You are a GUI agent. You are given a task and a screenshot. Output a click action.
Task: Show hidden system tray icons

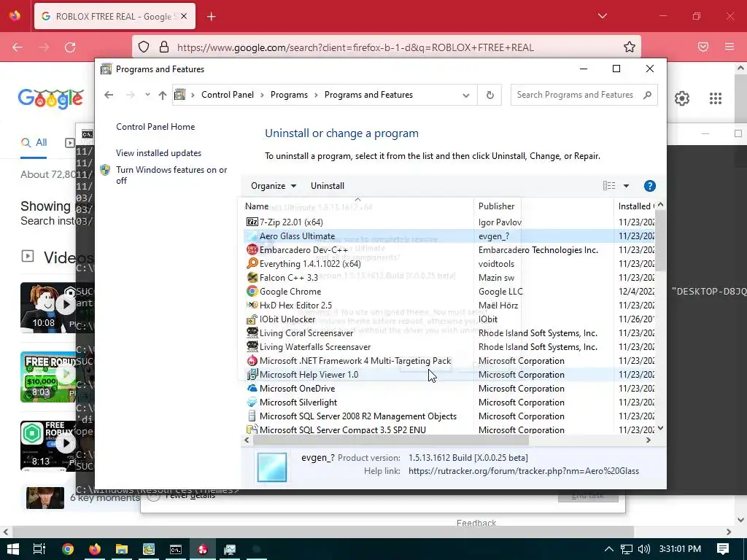click(x=608, y=549)
